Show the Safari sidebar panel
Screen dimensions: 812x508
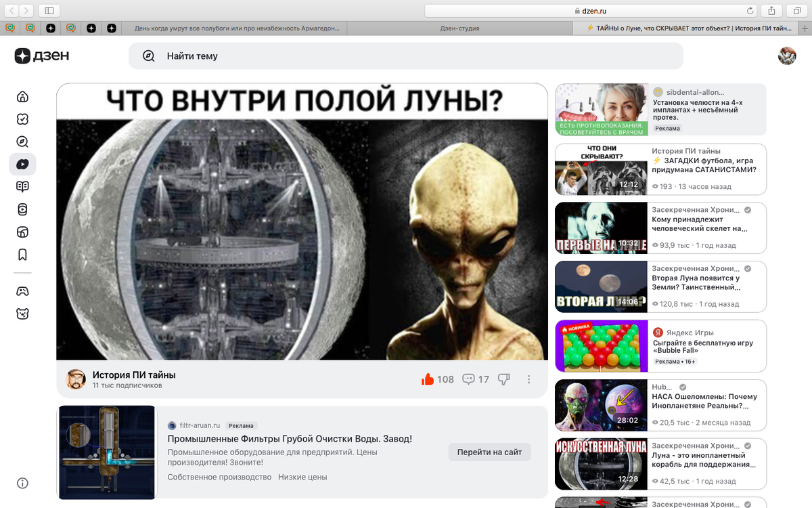[x=49, y=10]
